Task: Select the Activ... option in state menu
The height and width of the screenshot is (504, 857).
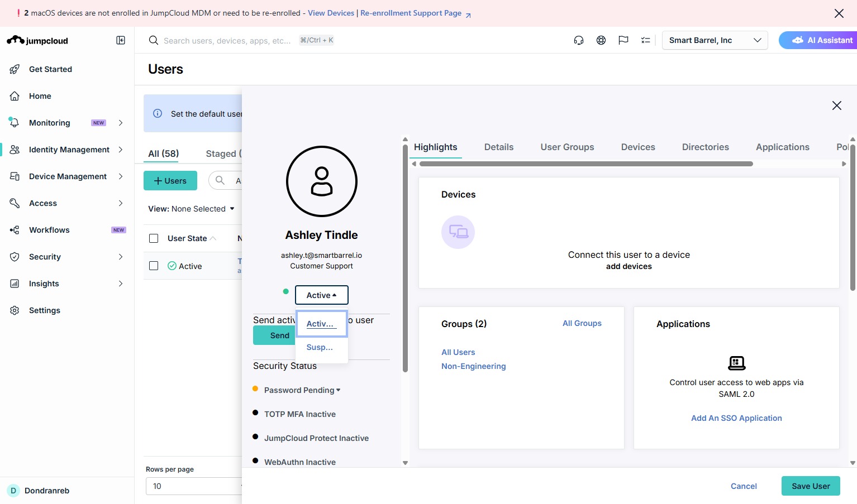Action: [x=322, y=324]
